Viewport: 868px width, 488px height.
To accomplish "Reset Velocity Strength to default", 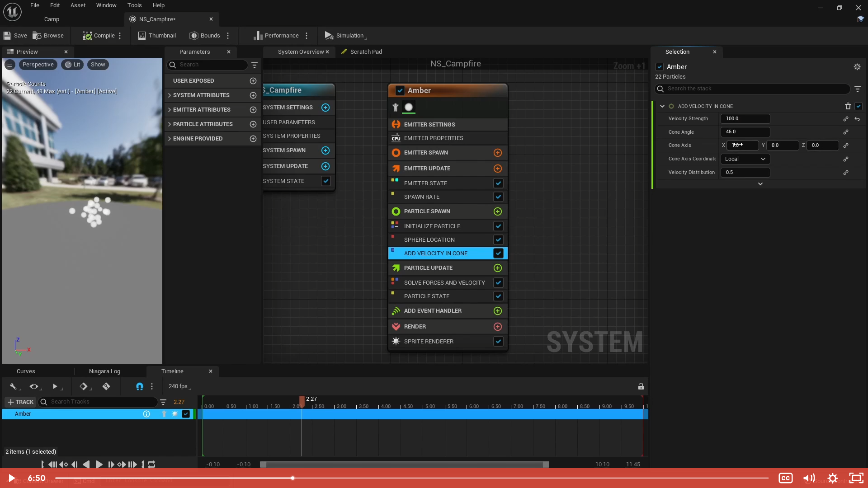I will pyautogui.click(x=857, y=119).
